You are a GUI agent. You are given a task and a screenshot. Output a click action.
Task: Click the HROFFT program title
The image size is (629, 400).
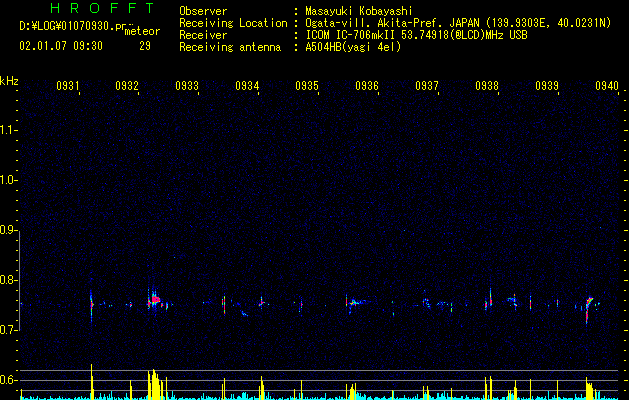coord(103,8)
